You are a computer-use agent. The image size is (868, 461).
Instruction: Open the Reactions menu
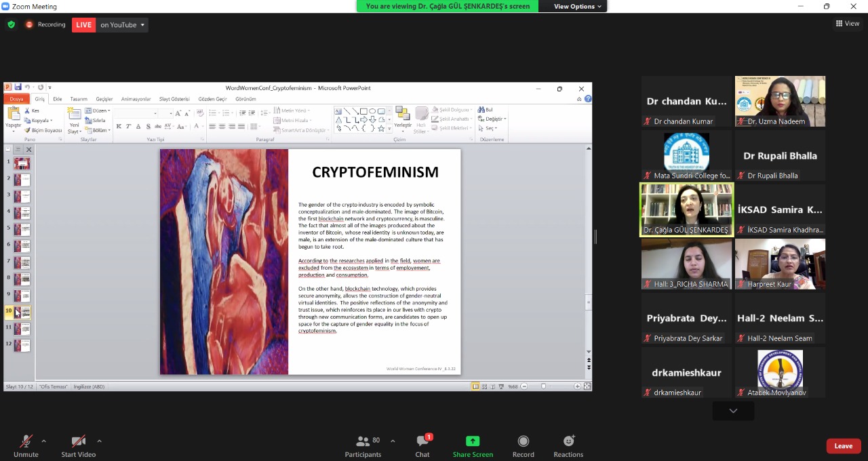click(568, 446)
